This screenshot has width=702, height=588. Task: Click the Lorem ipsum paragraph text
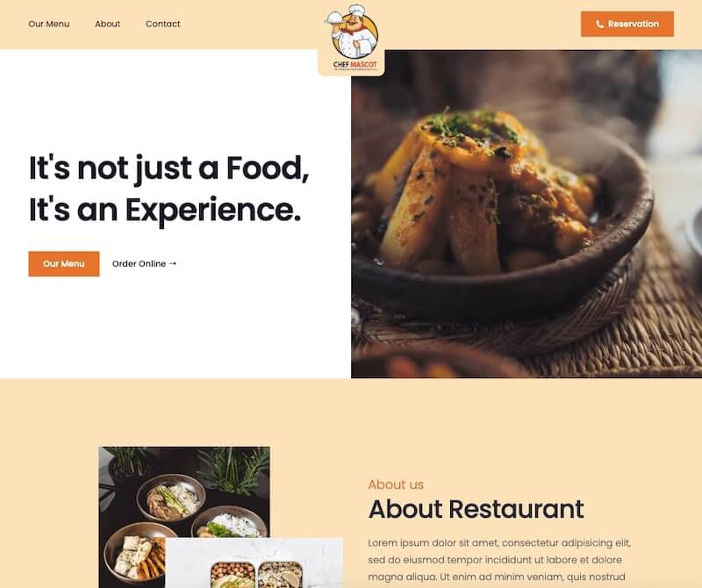click(x=499, y=560)
